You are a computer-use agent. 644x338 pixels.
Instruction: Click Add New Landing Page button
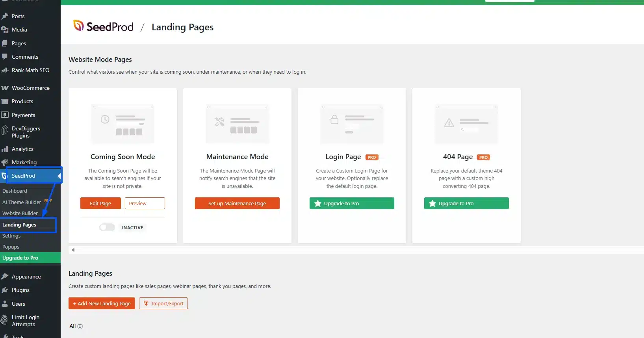(x=102, y=303)
